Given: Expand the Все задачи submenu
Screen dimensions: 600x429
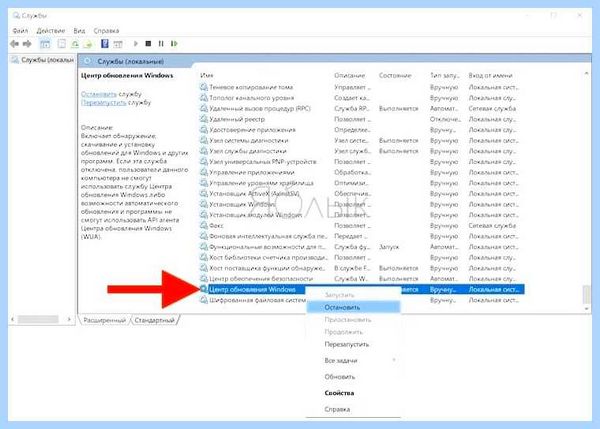Looking at the screenshot, I should coord(353,360).
